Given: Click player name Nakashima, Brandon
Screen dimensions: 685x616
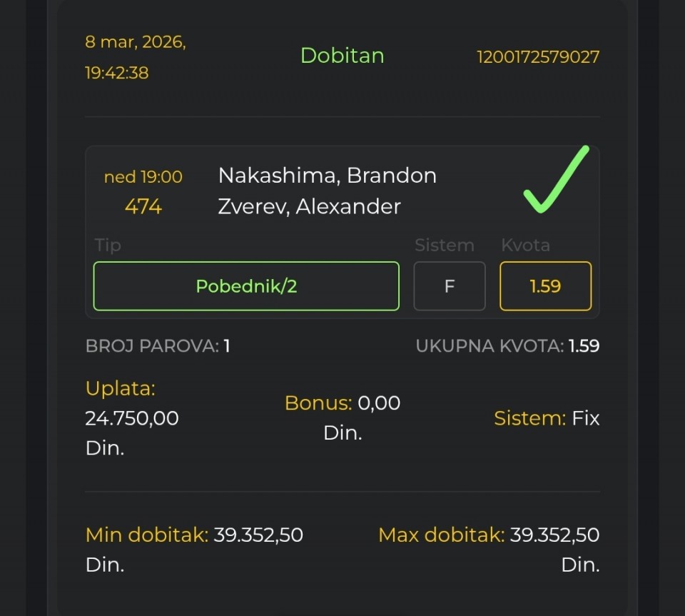Looking at the screenshot, I should [x=327, y=176].
